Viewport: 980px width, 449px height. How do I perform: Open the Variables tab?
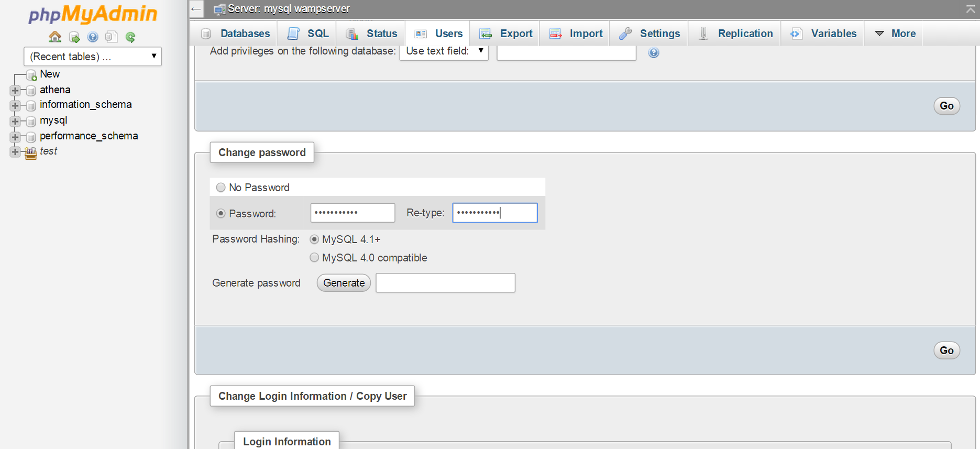(823, 34)
